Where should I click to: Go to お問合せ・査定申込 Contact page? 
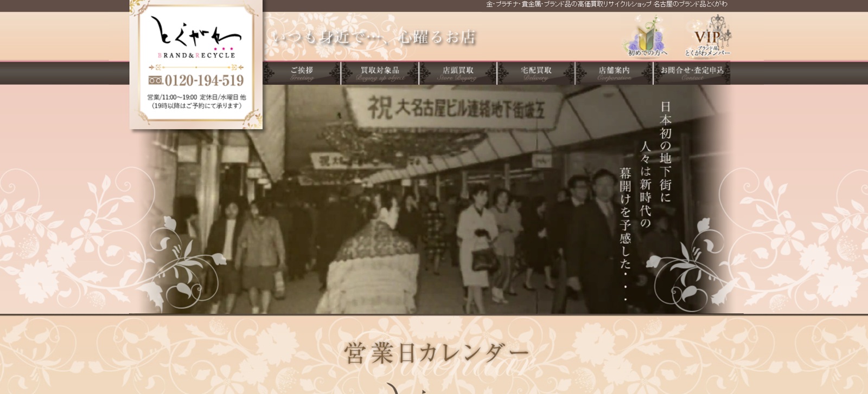pyautogui.click(x=692, y=73)
